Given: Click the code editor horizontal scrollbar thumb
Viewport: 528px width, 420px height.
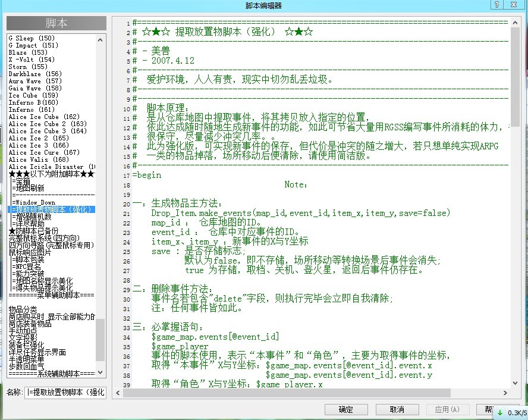Looking at the screenshot, I should (287, 393).
